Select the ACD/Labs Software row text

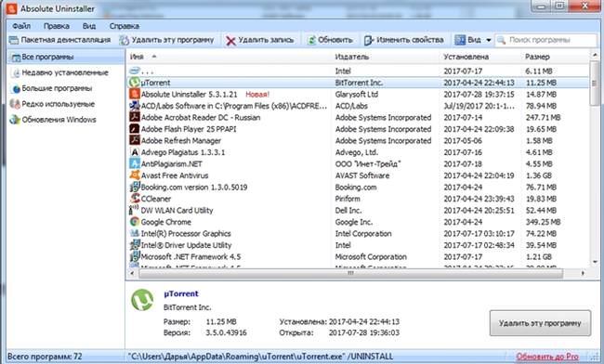click(x=234, y=106)
